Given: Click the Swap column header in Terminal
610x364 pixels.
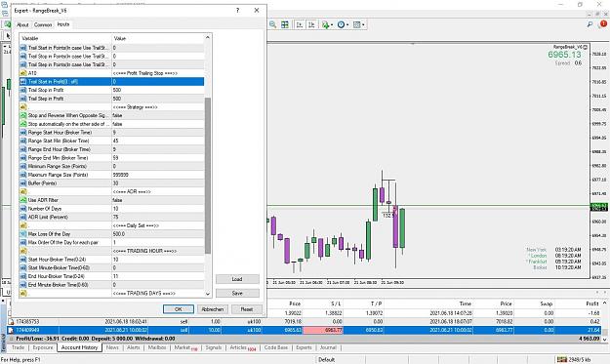Looking at the screenshot, I should (x=547, y=303).
